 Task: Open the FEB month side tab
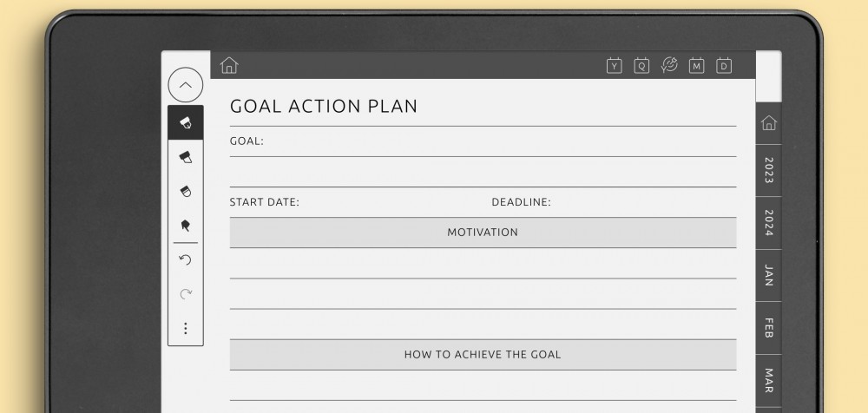click(x=768, y=328)
